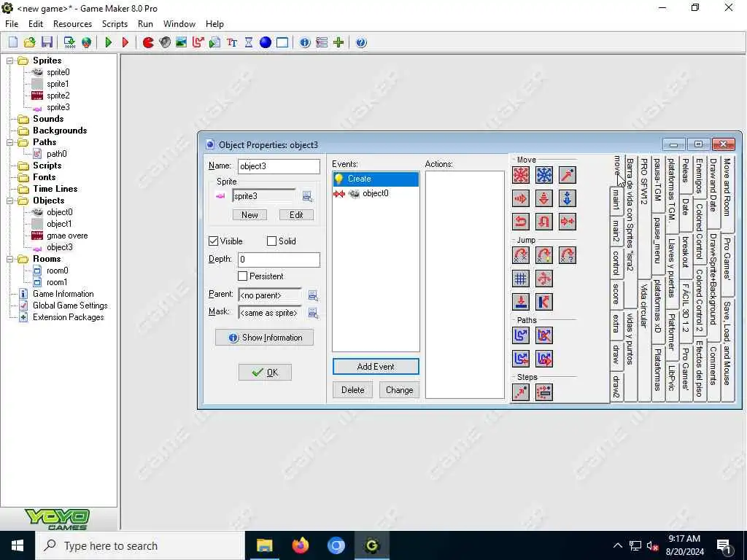Open an existing game via toolbar
This screenshot has height=560, width=747.
29,42
